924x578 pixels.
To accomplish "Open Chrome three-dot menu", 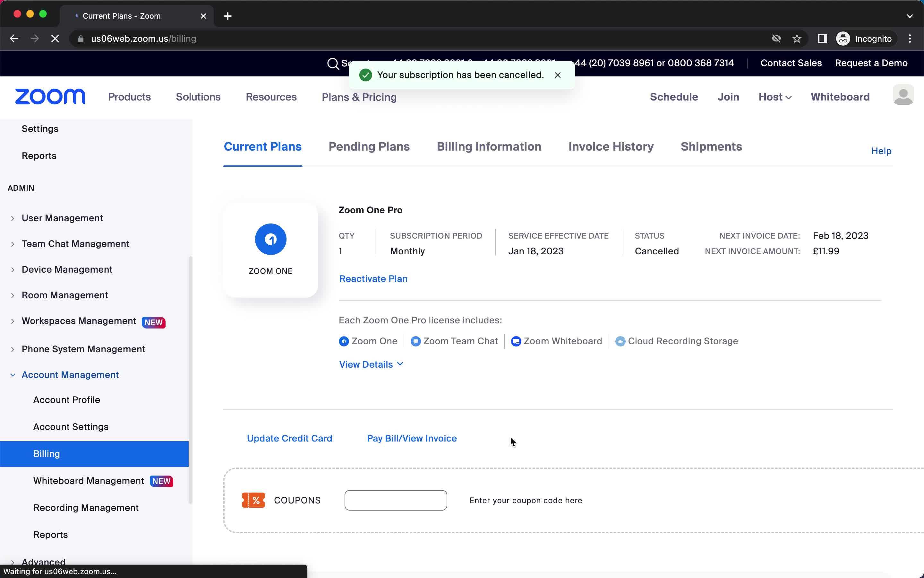I will pyautogui.click(x=910, y=39).
